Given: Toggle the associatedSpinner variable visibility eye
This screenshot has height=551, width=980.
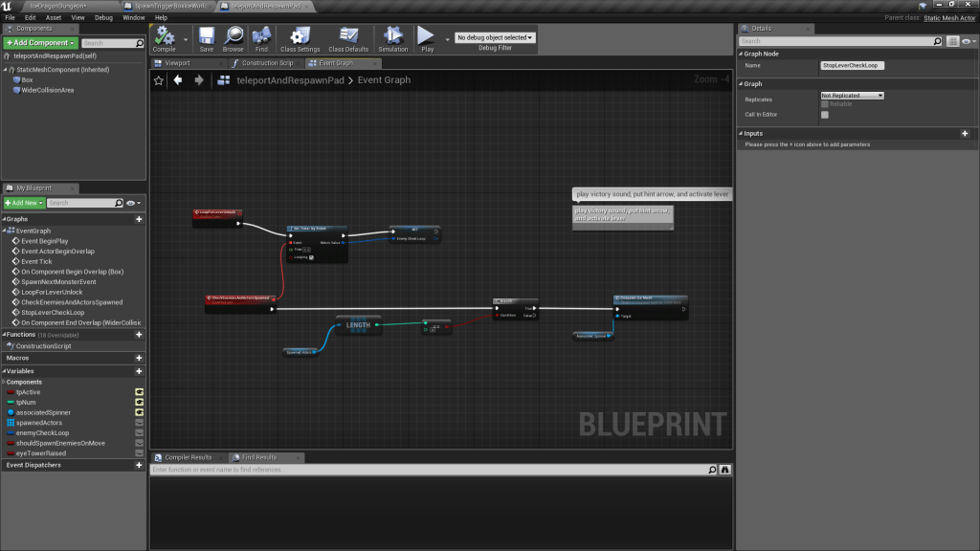Looking at the screenshot, I should (x=139, y=412).
